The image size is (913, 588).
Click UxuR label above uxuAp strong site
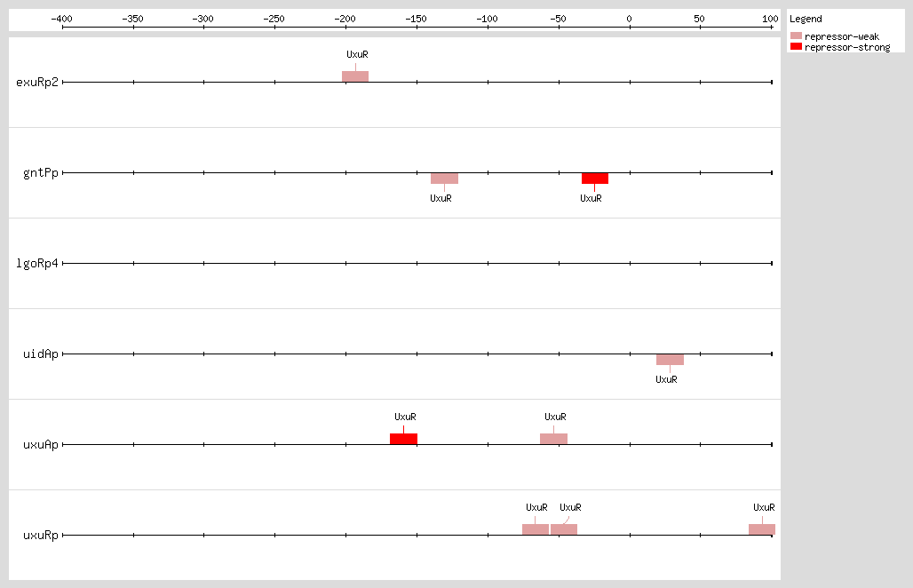tap(405, 417)
